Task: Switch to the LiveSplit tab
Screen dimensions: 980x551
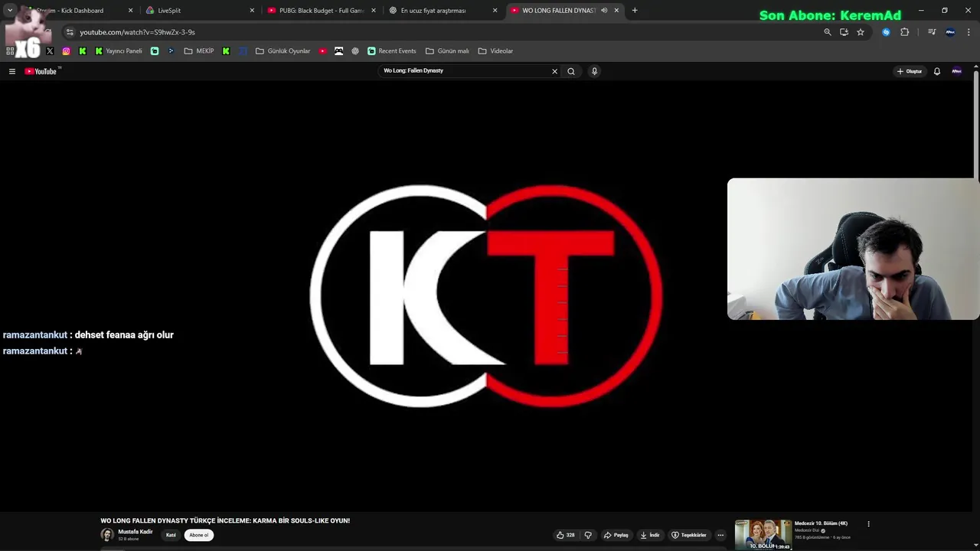Action: pos(195,11)
